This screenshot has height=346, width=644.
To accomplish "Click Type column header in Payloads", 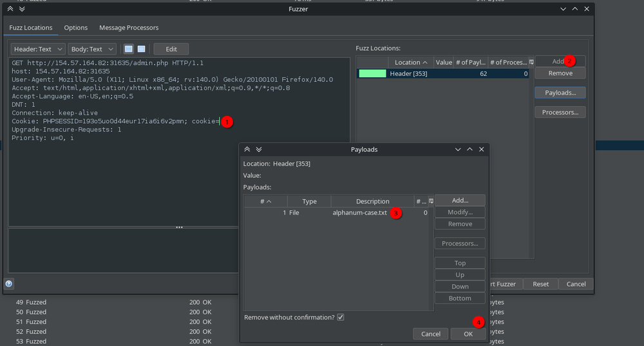I will [309, 201].
